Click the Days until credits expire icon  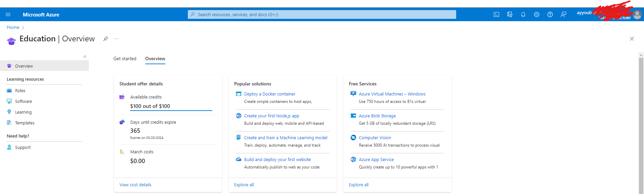coord(122,122)
